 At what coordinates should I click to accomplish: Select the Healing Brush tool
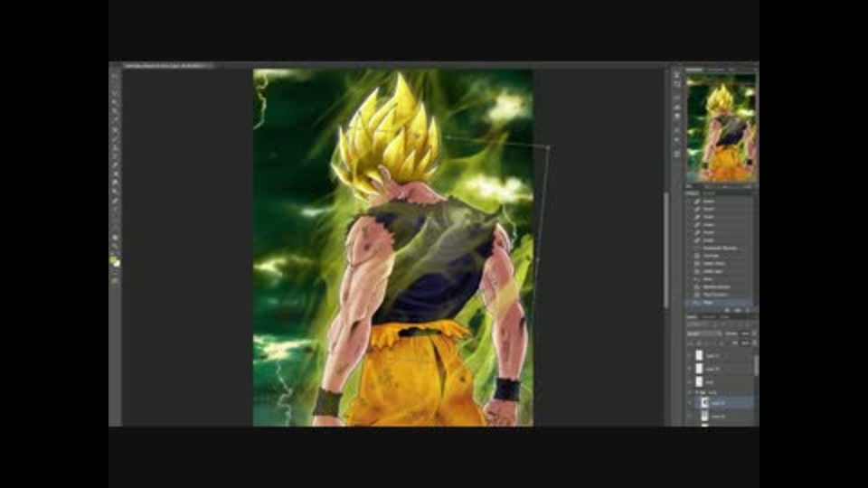115,129
